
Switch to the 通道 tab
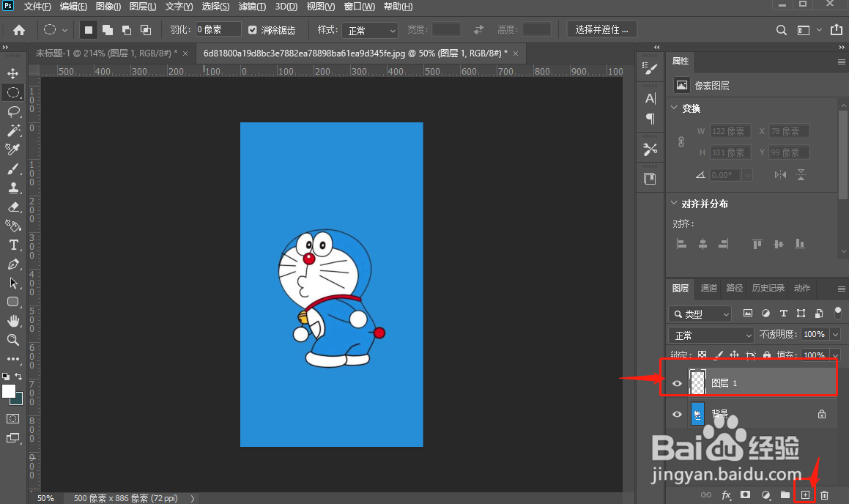[709, 287]
